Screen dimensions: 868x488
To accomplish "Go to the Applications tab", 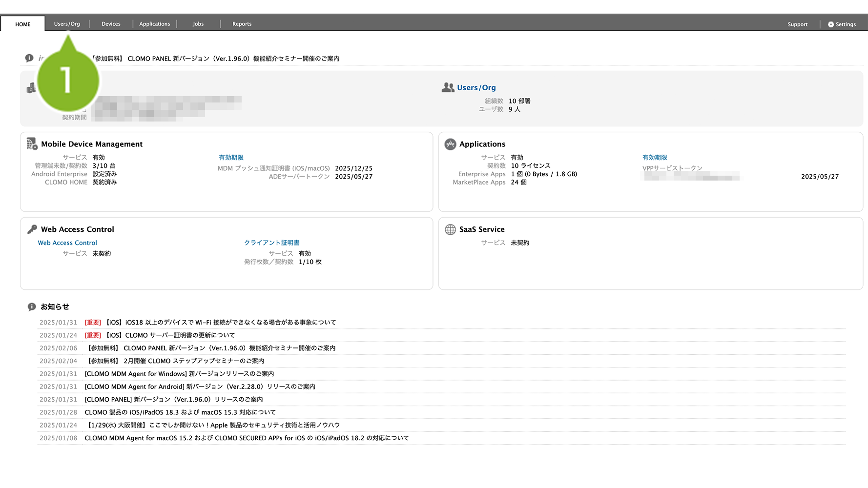I will tap(155, 24).
